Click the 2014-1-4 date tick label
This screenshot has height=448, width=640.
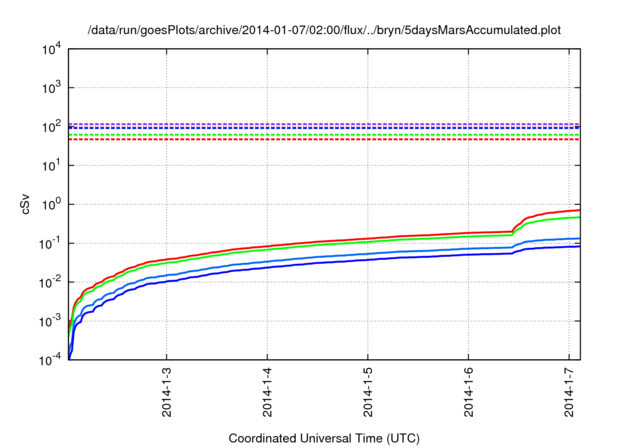(x=267, y=392)
